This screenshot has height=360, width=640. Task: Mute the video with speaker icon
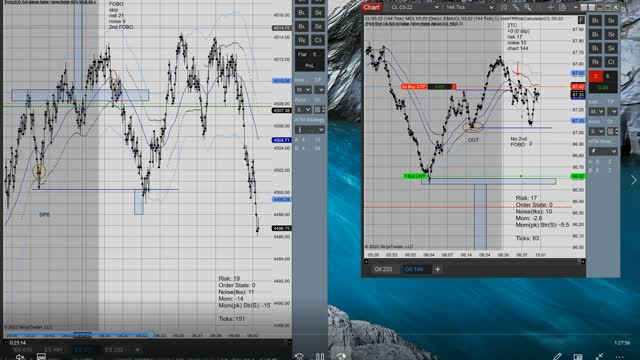coord(20,357)
